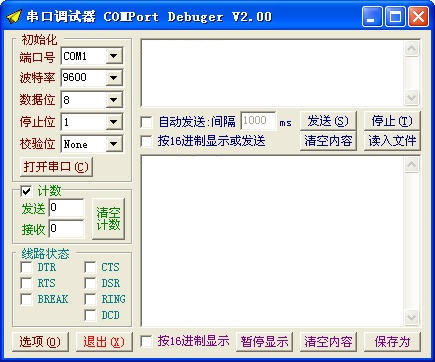435x362 pixels.
Task: Click down arrow of receive area scrollbar
Action: pos(412,317)
